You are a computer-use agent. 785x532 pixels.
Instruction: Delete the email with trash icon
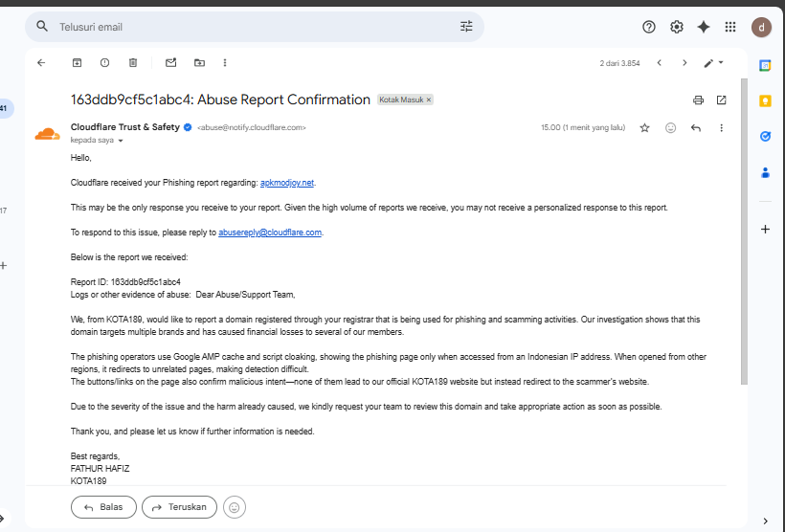click(x=133, y=62)
